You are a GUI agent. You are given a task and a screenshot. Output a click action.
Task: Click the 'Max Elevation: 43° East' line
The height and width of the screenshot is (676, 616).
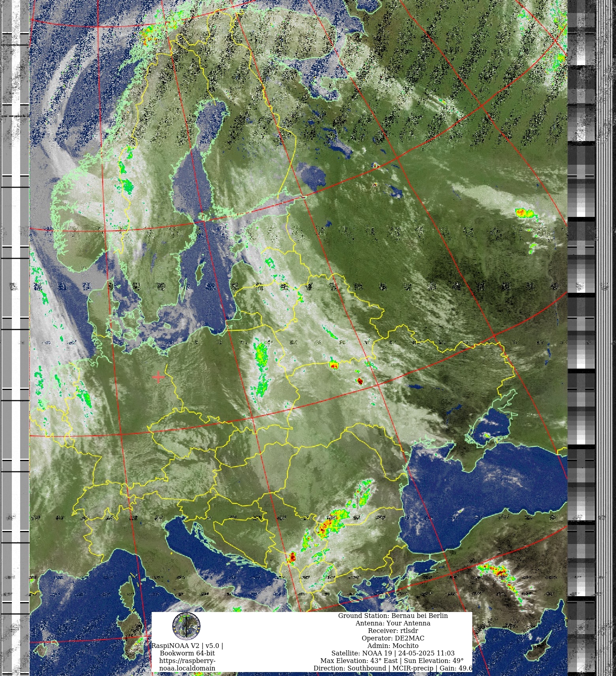pos(393,661)
